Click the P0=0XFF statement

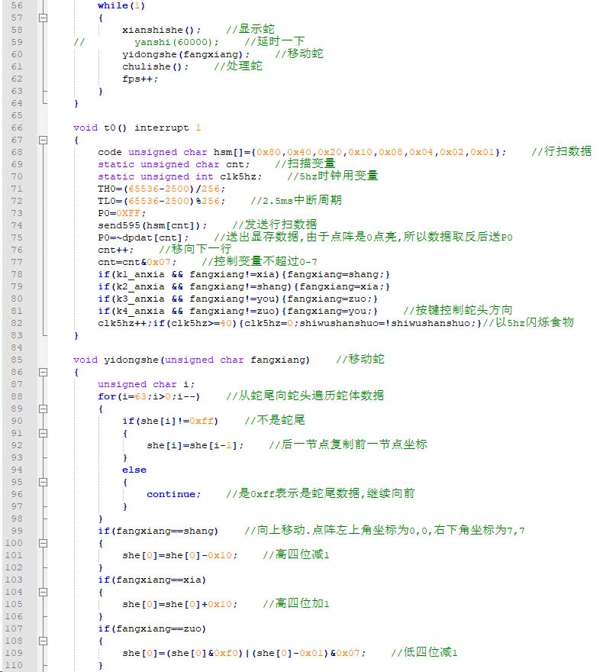tap(121, 213)
